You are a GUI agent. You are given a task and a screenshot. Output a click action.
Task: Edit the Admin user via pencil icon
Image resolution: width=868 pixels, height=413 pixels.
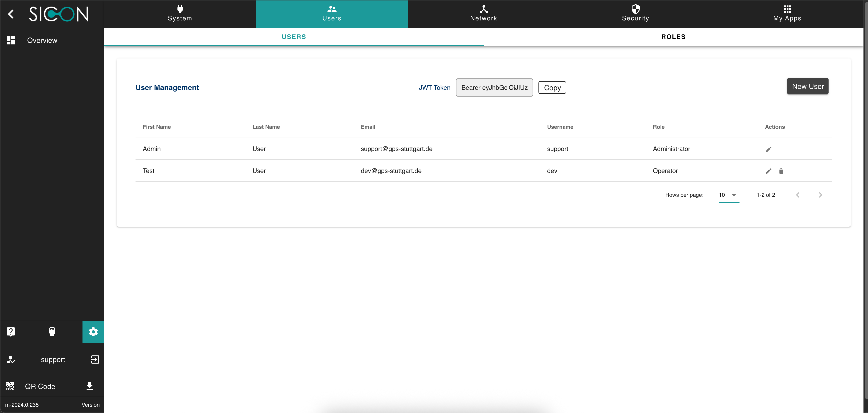point(769,149)
